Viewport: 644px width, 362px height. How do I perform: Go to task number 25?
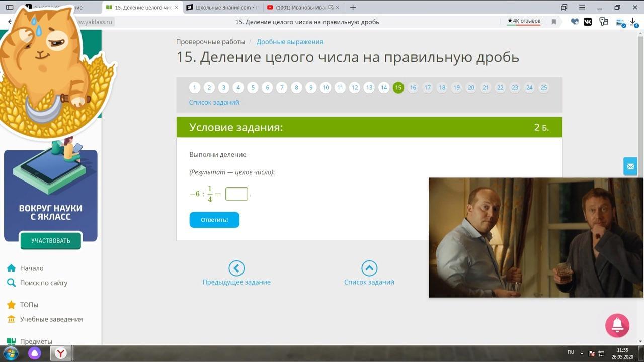pyautogui.click(x=544, y=87)
